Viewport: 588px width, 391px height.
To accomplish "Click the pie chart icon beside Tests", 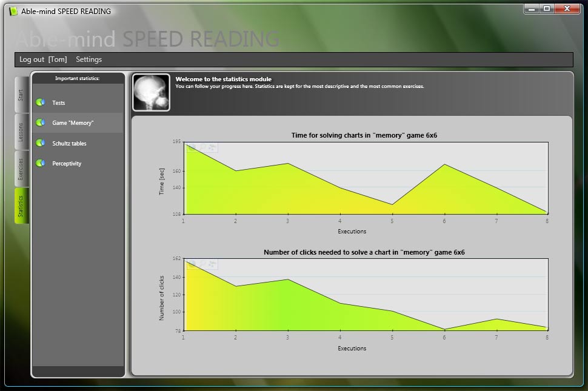I will (x=41, y=102).
